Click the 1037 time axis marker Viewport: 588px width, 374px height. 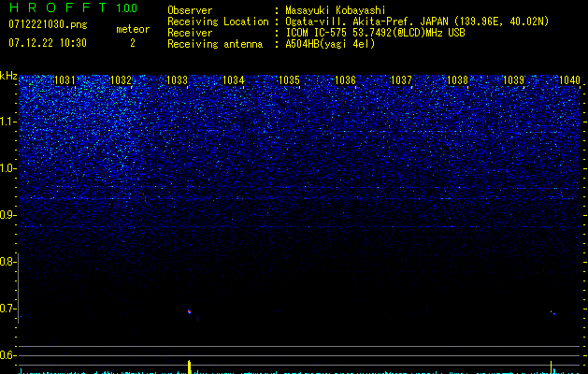pyautogui.click(x=401, y=80)
